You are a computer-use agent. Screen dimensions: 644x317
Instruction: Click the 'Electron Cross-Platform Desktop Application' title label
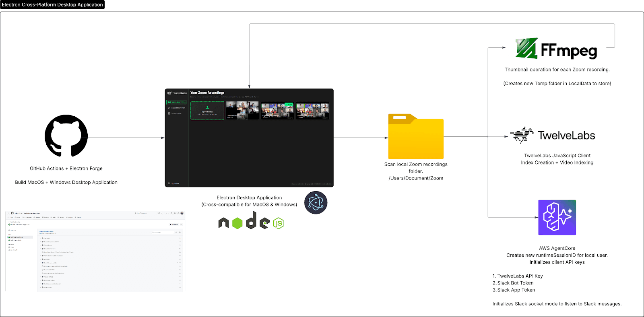(52, 4)
